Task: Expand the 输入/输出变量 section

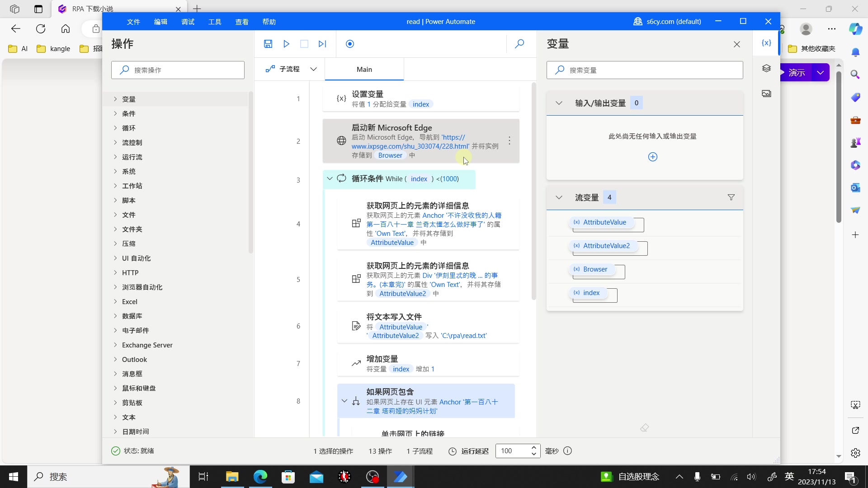Action: [x=560, y=103]
